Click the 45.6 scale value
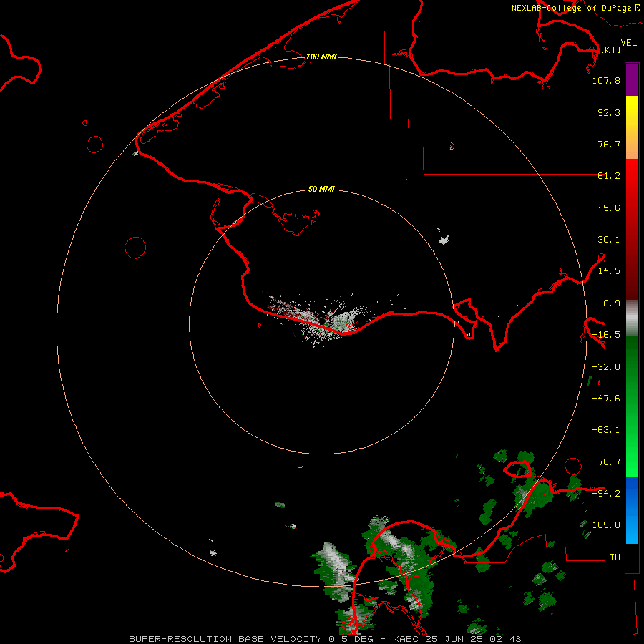 tap(609, 208)
